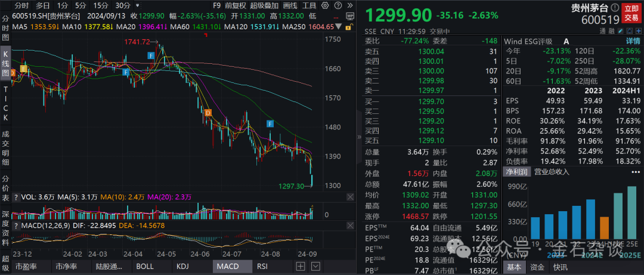Image resolution: width=644 pixels, height=275 pixels.
Task: Switch indicator to 市净率
Action: (70, 267)
